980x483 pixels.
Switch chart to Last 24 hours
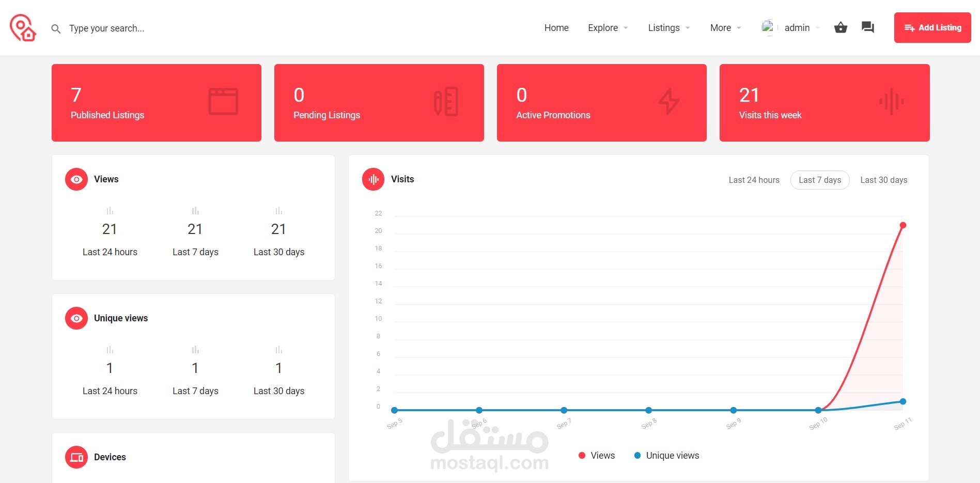point(754,180)
